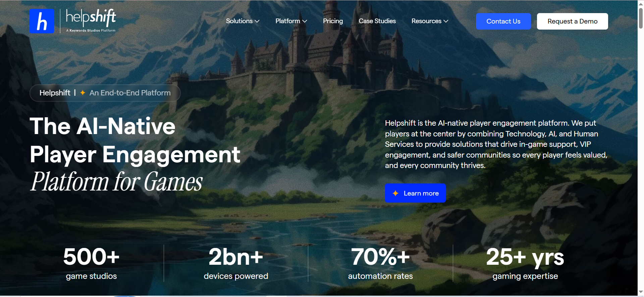Click the 'Helpshift' label in the badge
The width and height of the screenshot is (644, 297).
coord(55,93)
